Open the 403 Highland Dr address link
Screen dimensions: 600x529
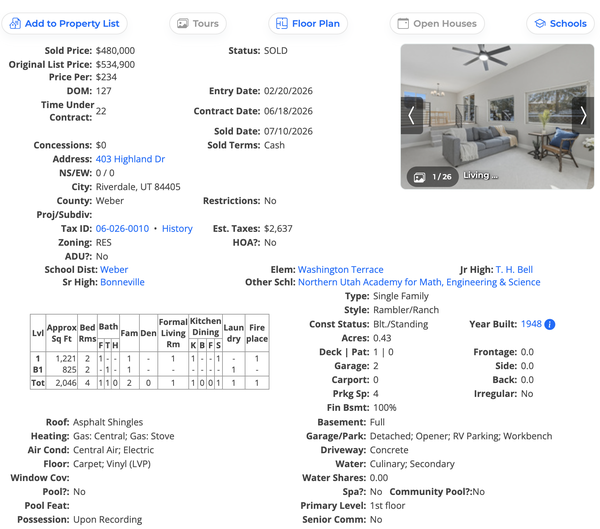coord(130,159)
